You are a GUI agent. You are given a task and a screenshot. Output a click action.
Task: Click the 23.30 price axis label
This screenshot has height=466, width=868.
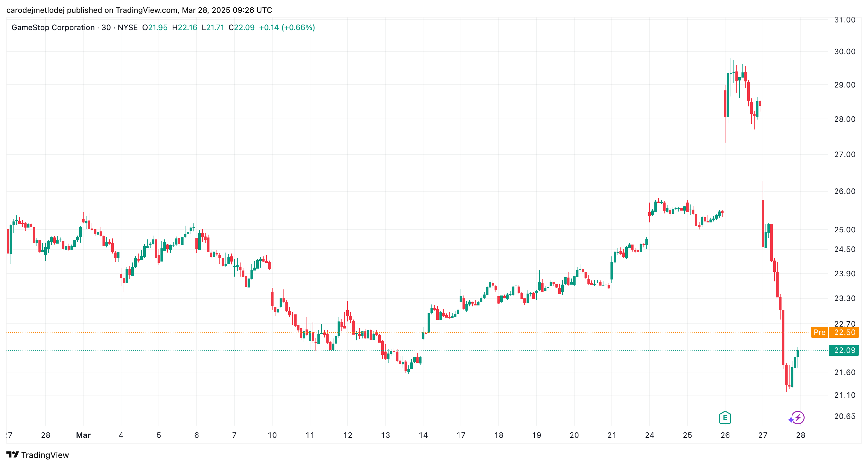844,298
